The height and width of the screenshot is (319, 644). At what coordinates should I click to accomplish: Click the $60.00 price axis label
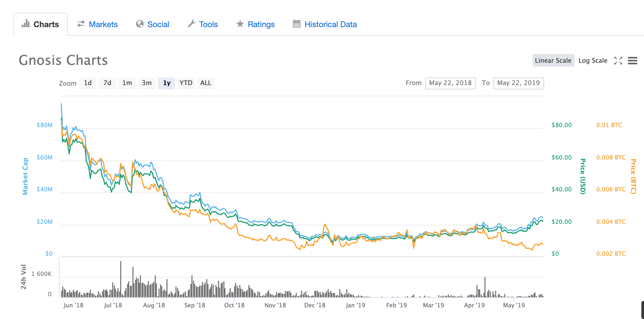562,157
